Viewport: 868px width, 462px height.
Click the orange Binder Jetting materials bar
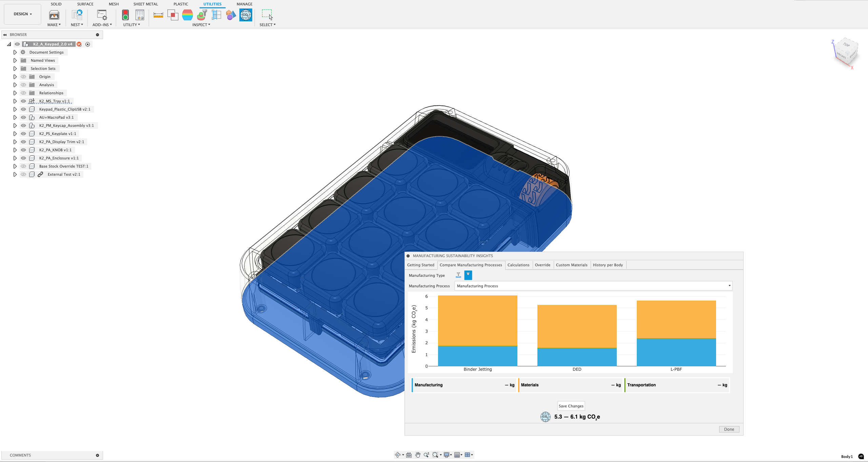click(x=477, y=321)
